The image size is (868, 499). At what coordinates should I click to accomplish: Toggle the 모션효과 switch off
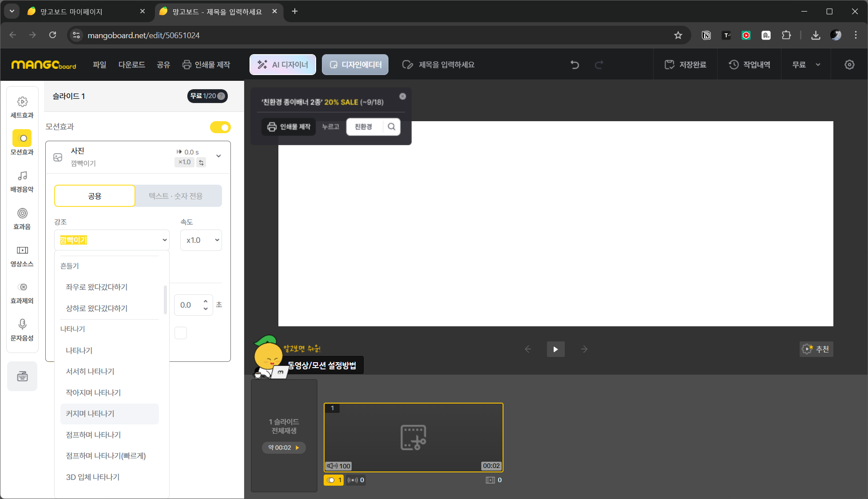coord(220,127)
